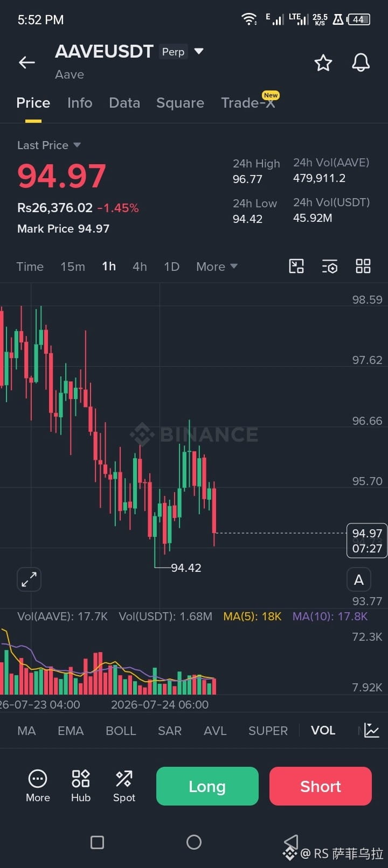
Task: Open the four-square grid layout icon
Action: click(x=363, y=266)
